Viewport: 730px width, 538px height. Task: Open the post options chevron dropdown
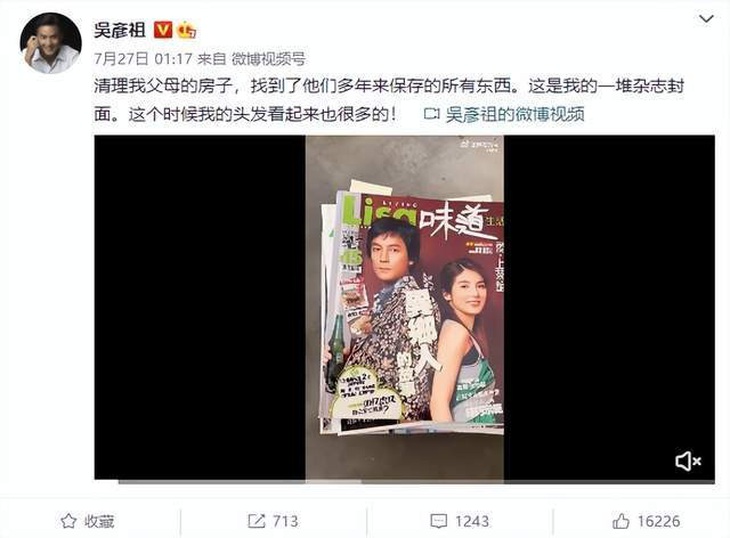click(x=706, y=19)
